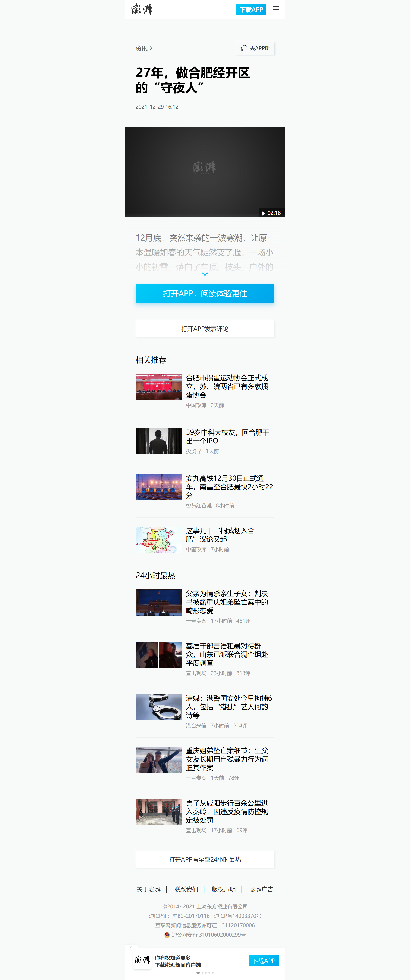The width and height of the screenshot is (410, 980).
Task: Open the 关于澎湃 footer link
Action: (149, 889)
